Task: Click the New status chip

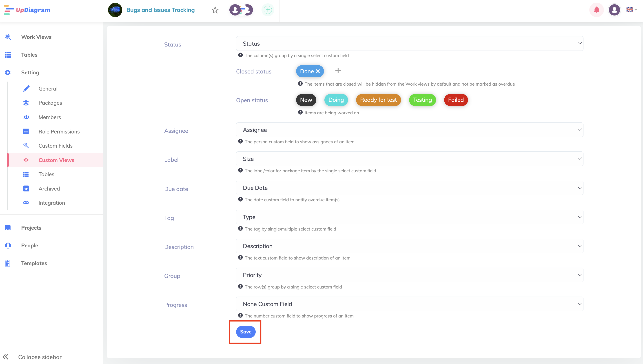Action: 306,100
